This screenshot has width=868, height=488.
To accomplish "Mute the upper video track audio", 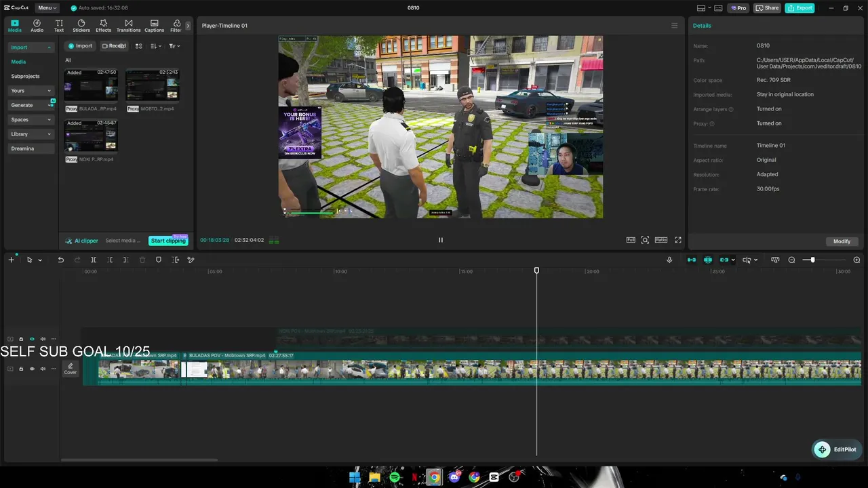I will click(x=43, y=339).
